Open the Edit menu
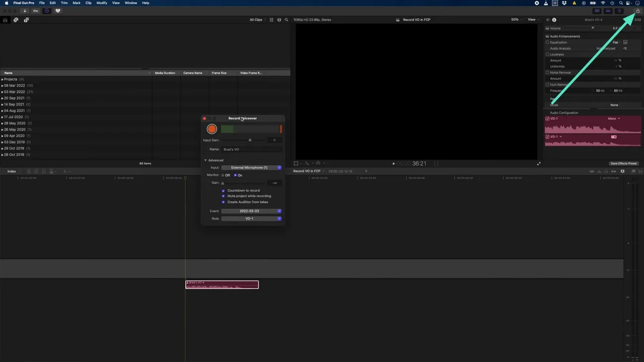Viewport: 644px width, 362px height. click(53, 3)
